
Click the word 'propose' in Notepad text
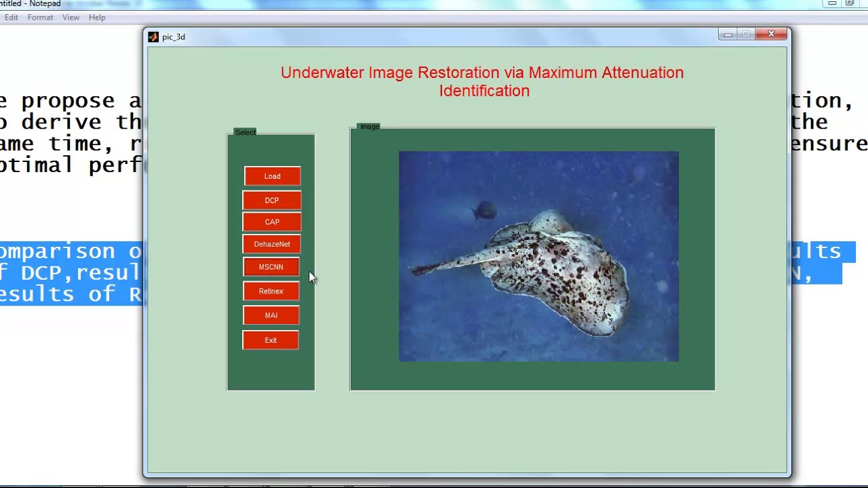68,102
